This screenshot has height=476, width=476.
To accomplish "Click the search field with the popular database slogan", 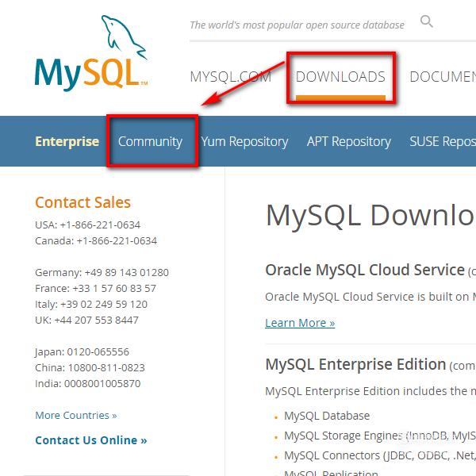I will 297,25.
